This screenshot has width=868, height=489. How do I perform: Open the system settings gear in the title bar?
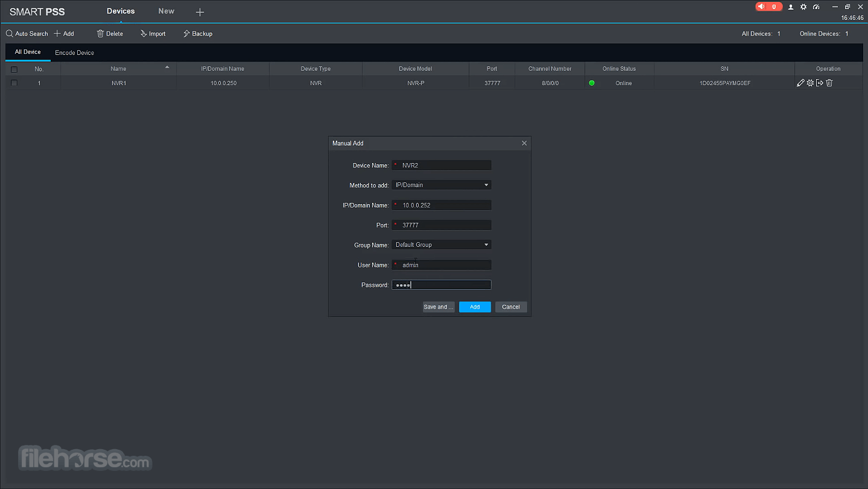click(803, 7)
